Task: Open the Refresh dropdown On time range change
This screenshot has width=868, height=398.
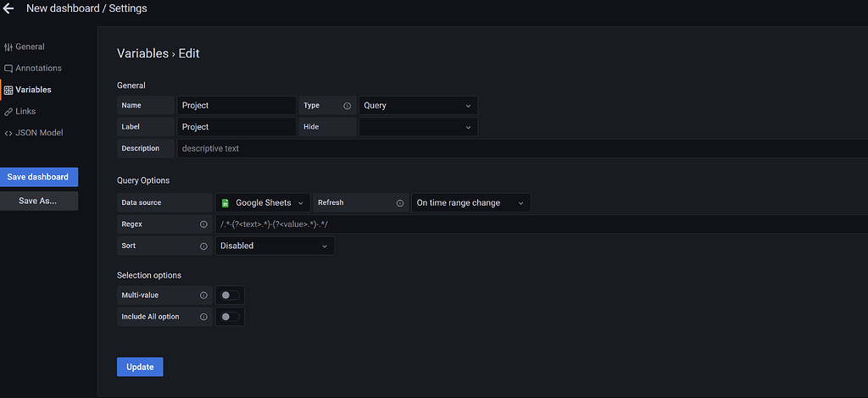Action: pyautogui.click(x=470, y=203)
